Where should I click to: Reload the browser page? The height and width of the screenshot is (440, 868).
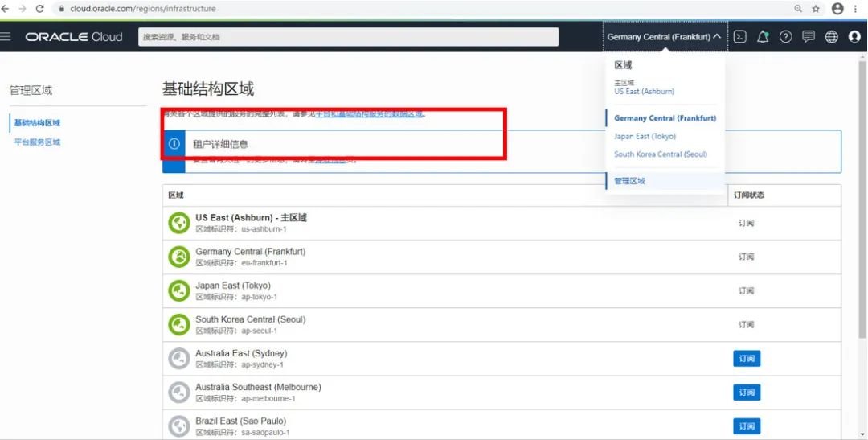click(x=40, y=9)
